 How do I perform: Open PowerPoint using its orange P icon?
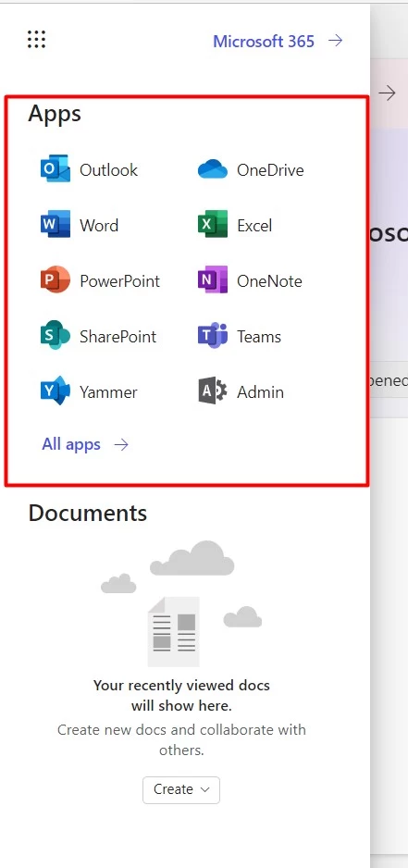pyautogui.click(x=56, y=280)
